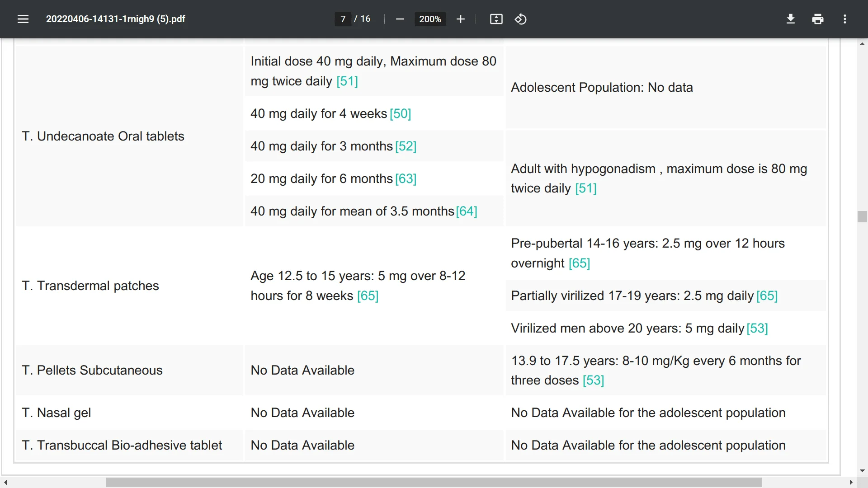Click 'Adolescent Population: No data' text

click(602, 87)
